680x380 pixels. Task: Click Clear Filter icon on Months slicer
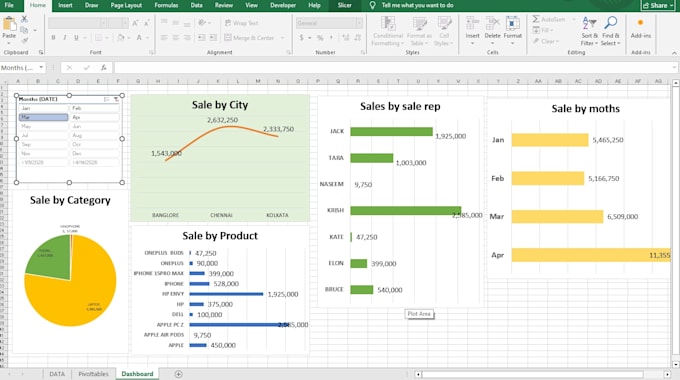[116, 99]
